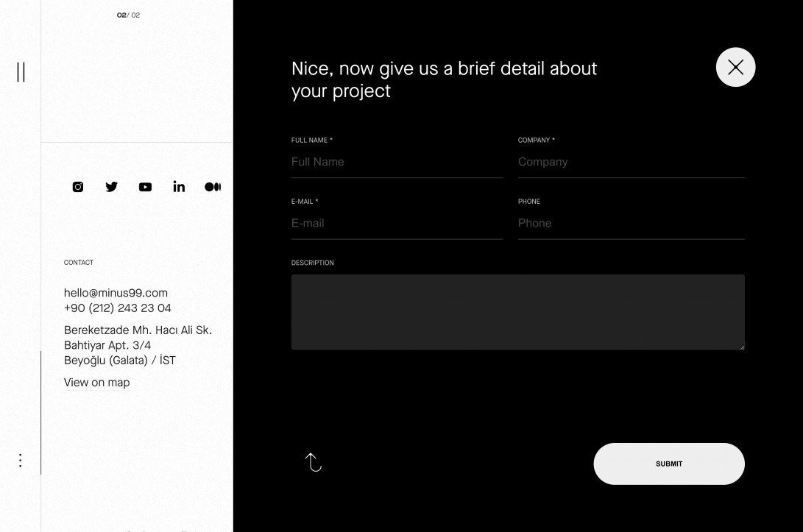Open the YouTube social icon
This screenshot has height=532, width=803.
coord(145,187)
